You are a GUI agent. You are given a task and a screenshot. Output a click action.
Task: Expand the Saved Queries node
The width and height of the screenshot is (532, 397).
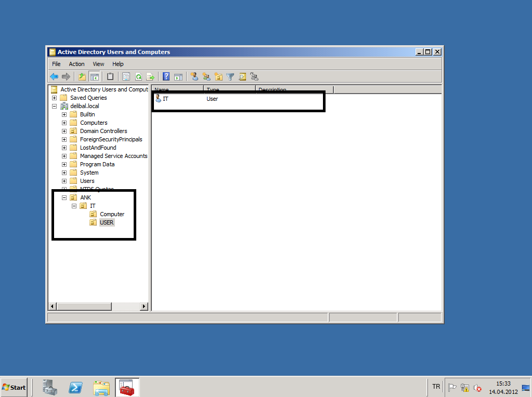[x=54, y=98]
